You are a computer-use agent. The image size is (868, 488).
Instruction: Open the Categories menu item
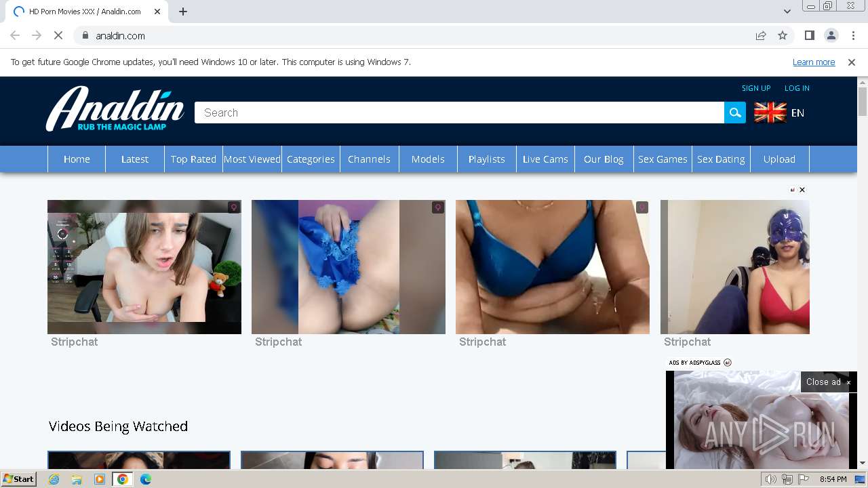pos(311,159)
